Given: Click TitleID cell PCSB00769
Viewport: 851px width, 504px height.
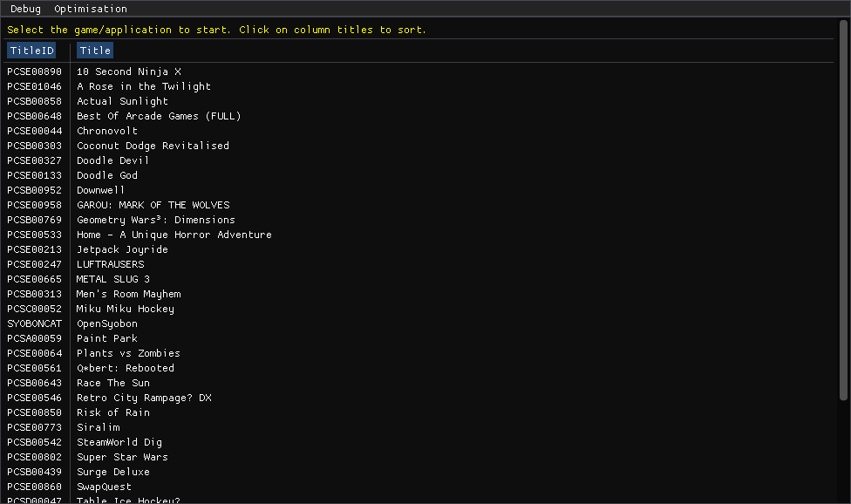Looking at the screenshot, I should click(35, 220).
